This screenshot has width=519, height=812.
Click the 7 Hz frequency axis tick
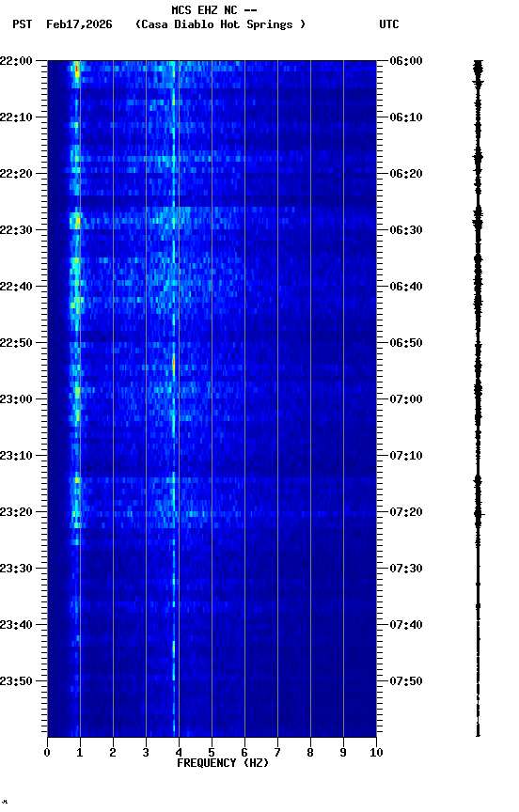pos(277,753)
